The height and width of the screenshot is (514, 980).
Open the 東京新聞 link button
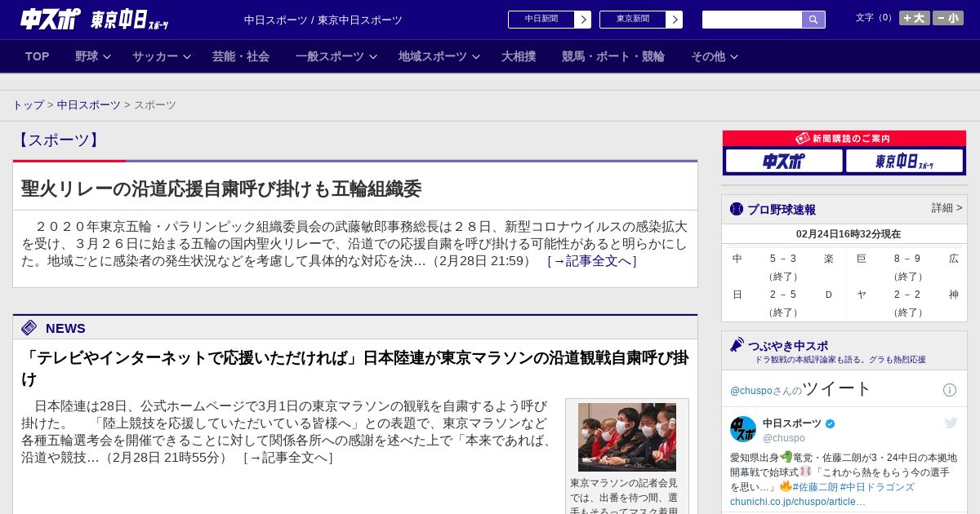pyautogui.click(x=633, y=20)
